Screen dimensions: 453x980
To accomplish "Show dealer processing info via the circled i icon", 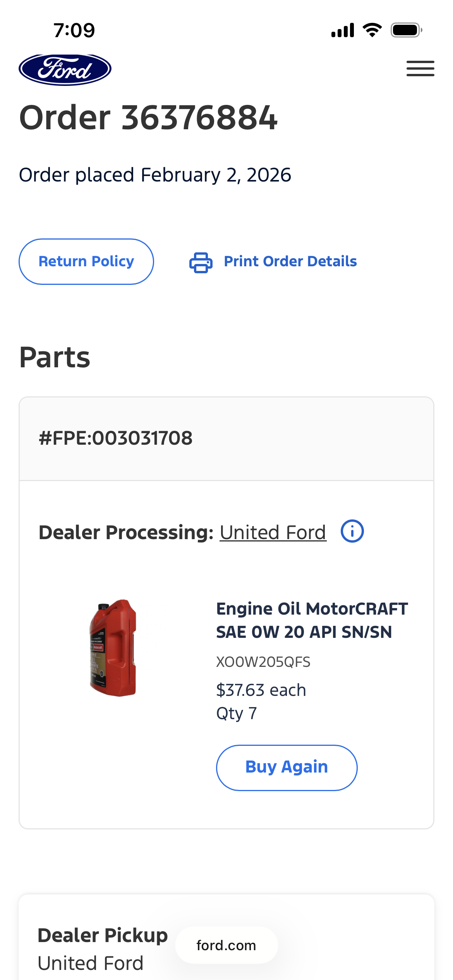I will 352,531.
